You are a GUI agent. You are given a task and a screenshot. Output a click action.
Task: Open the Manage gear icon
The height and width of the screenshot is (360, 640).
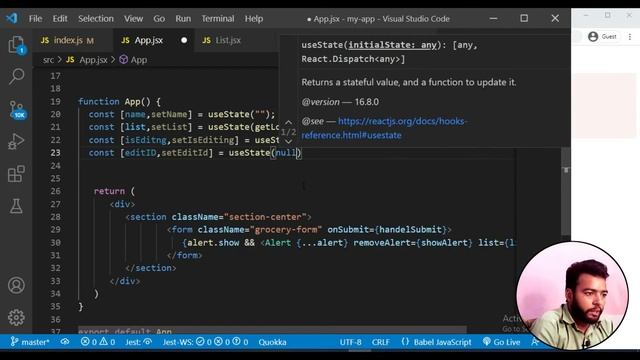pyautogui.click(x=16, y=317)
